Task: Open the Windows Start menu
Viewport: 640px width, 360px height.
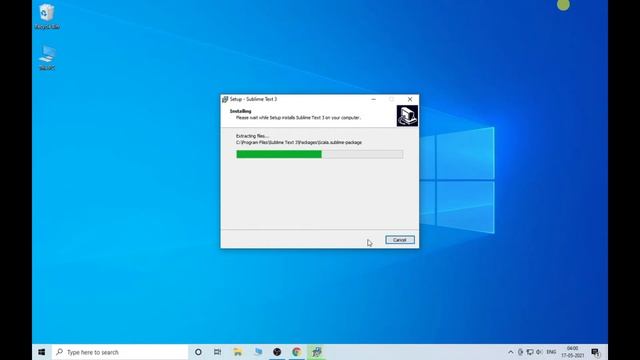Action: (x=42, y=352)
